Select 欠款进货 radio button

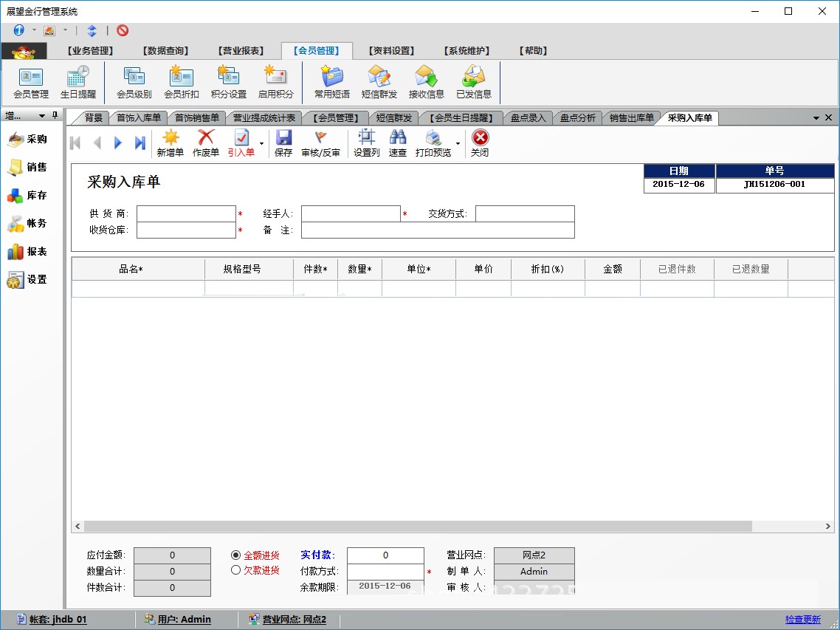coord(235,570)
